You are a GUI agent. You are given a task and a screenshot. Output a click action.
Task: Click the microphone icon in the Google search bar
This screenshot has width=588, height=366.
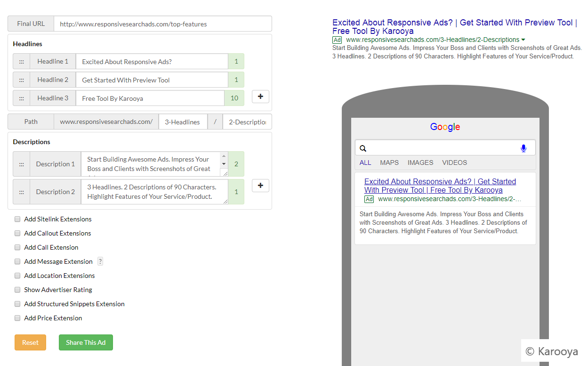tap(523, 148)
